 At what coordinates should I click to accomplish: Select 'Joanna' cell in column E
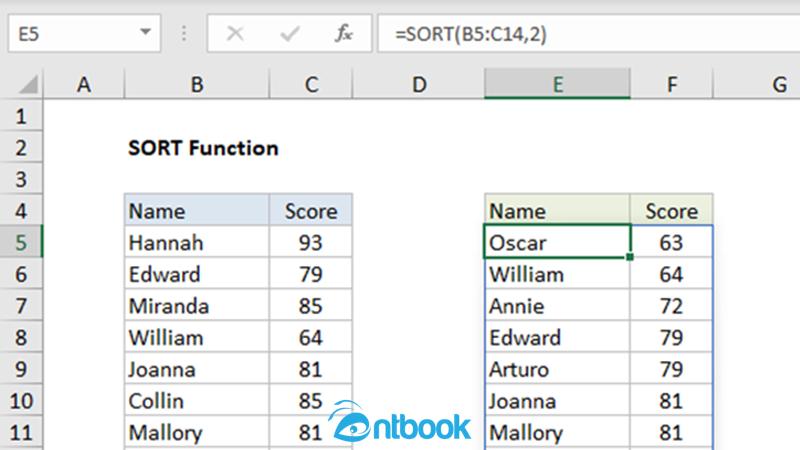557,401
